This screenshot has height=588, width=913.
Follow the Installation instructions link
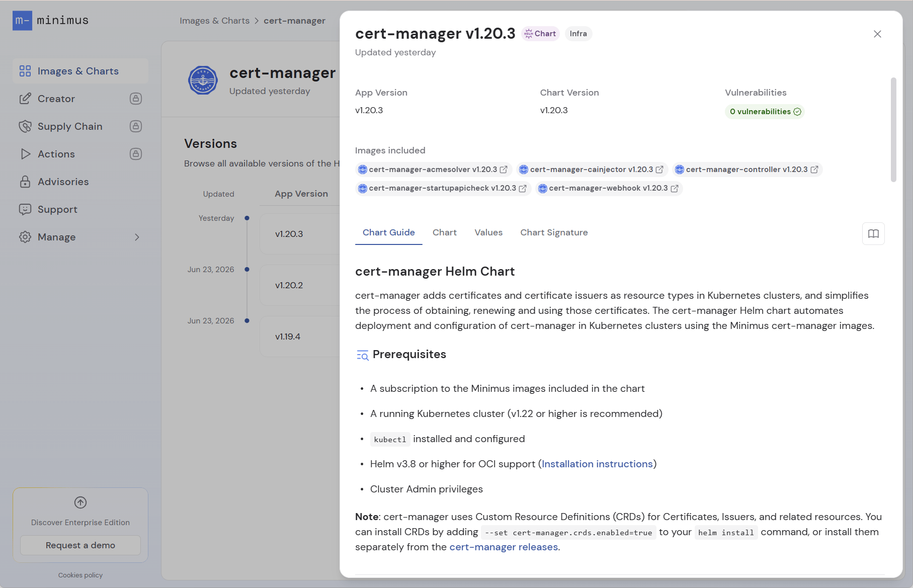[597, 464]
